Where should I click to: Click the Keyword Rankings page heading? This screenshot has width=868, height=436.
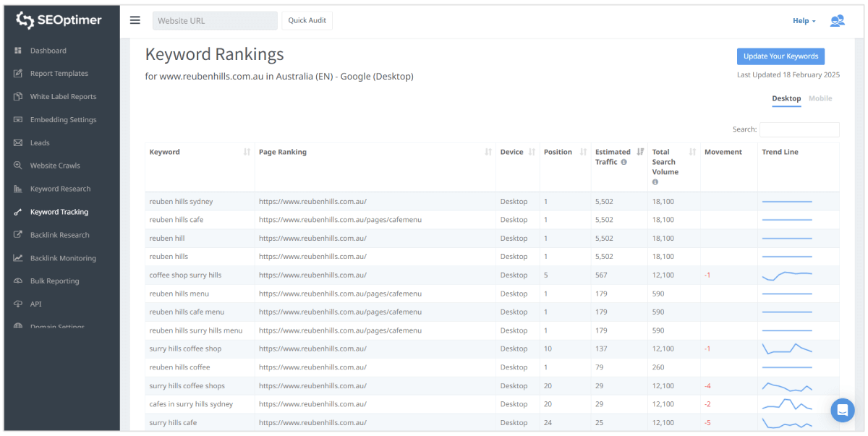click(x=215, y=54)
